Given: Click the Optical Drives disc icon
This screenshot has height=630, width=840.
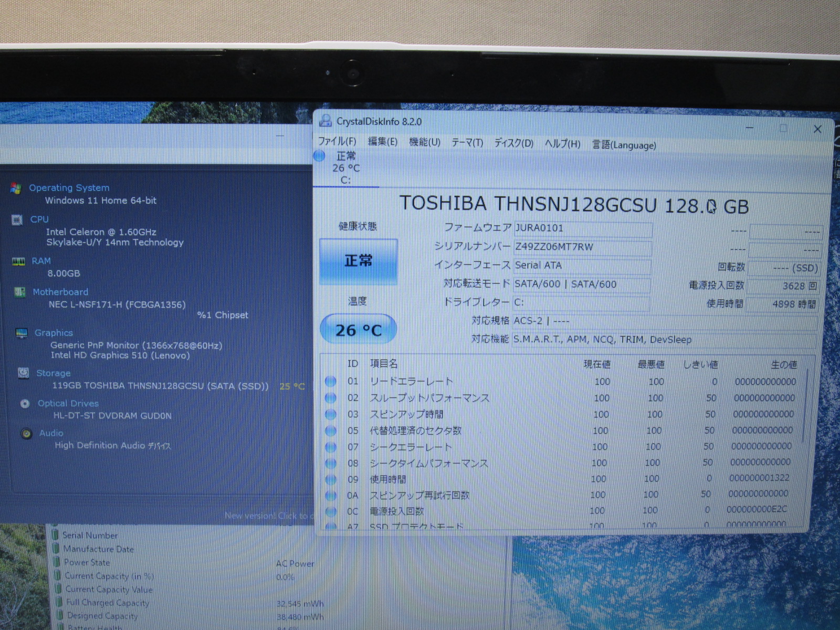Looking at the screenshot, I should 25,404.
